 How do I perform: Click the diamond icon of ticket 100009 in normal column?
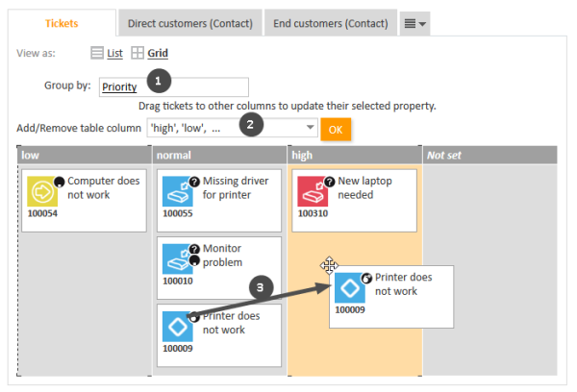click(178, 327)
